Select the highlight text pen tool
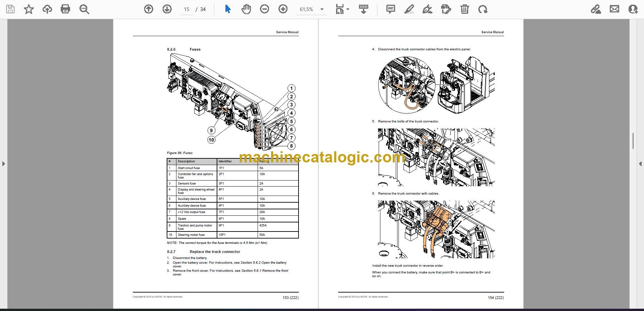This screenshot has height=311, width=644. click(x=409, y=9)
